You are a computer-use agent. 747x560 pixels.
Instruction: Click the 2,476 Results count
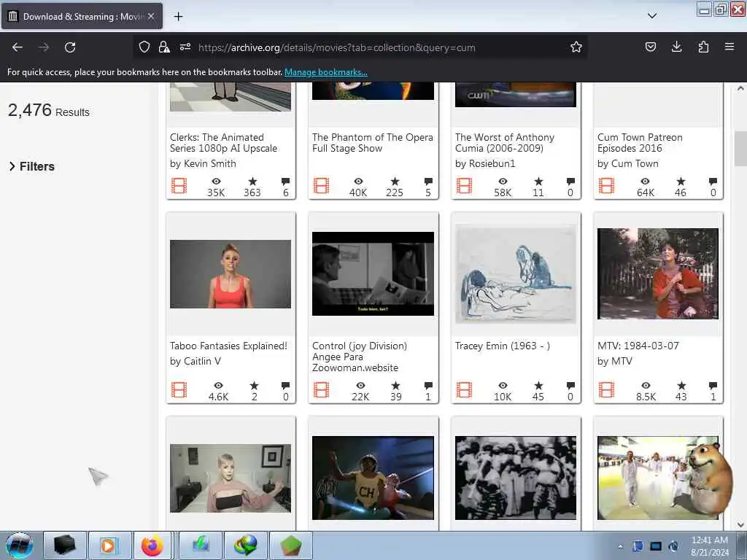[49, 111]
